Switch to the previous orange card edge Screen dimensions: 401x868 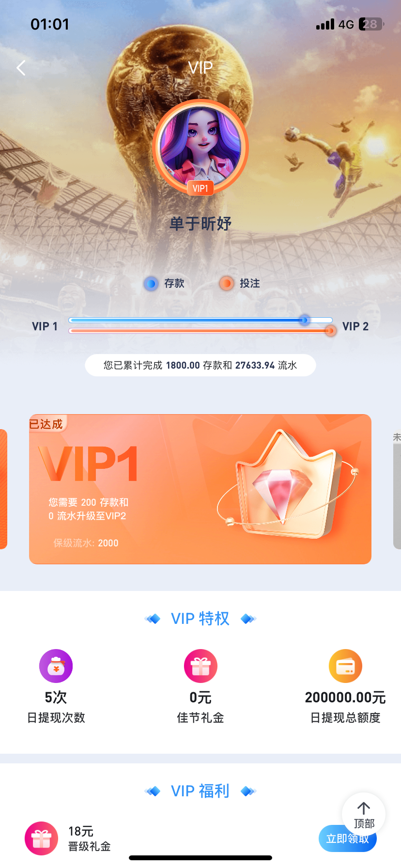3,489
